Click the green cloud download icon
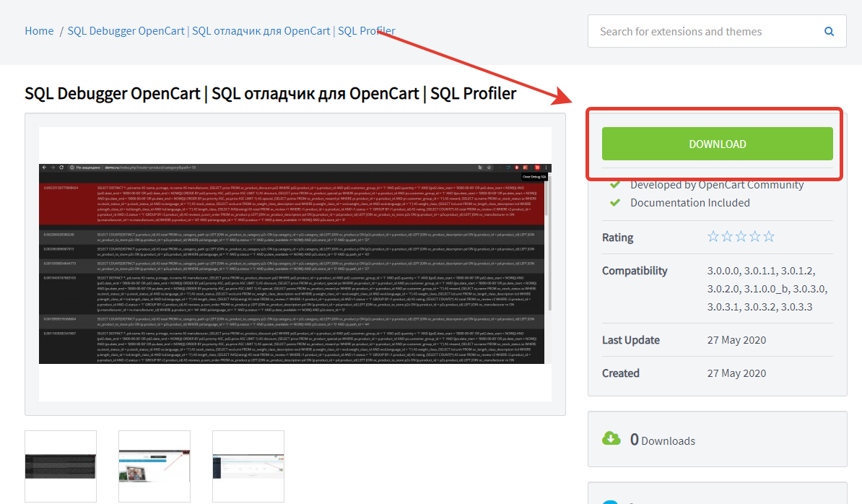The height and width of the screenshot is (504, 862). [x=611, y=439]
